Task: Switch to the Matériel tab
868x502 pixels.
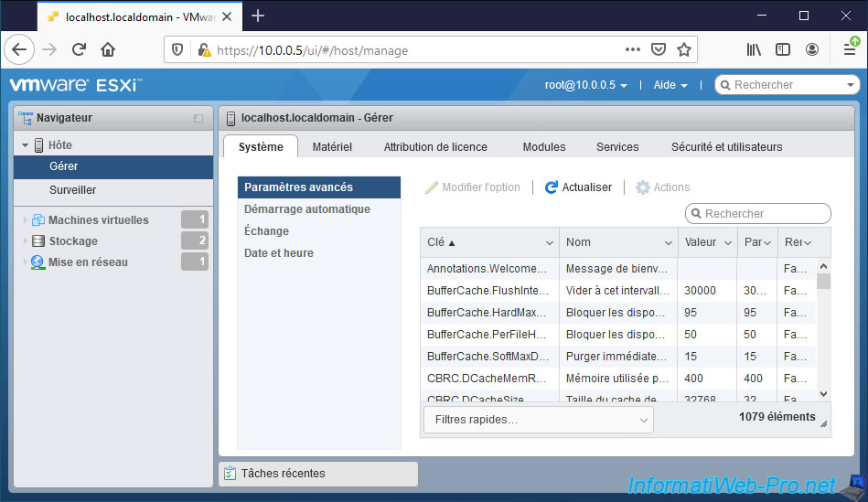Action: [x=332, y=147]
